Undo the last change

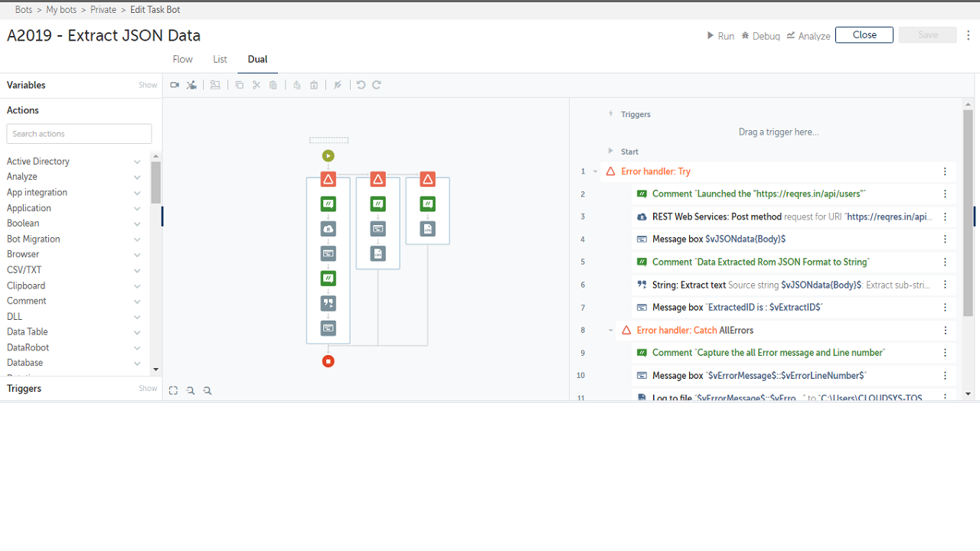pyautogui.click(x=361, y=85)
